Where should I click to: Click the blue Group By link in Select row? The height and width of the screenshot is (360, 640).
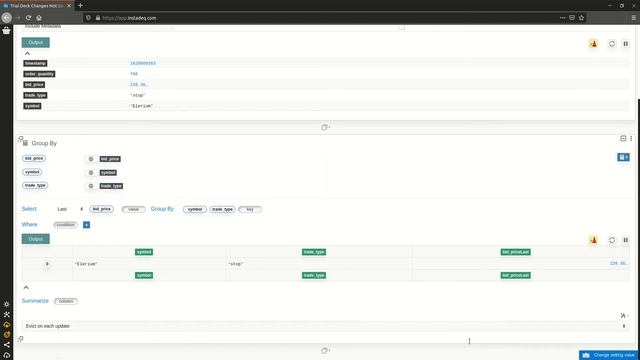[162, 209]
